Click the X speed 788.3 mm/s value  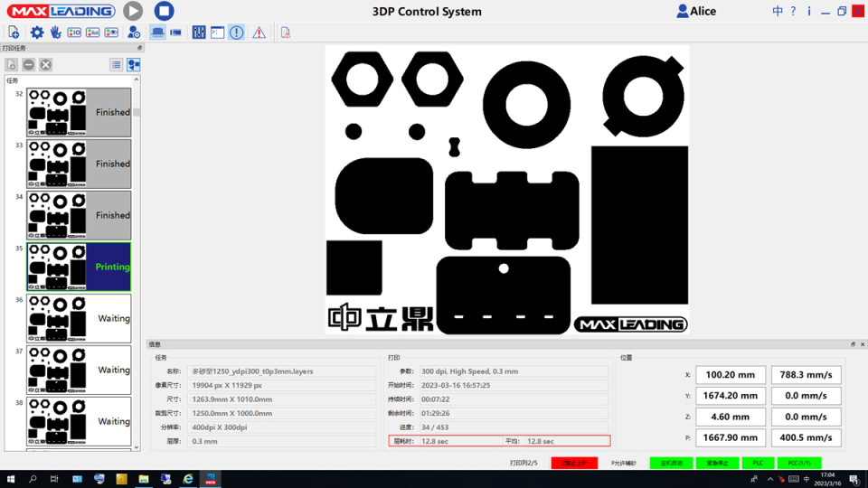tap(806, 374)
